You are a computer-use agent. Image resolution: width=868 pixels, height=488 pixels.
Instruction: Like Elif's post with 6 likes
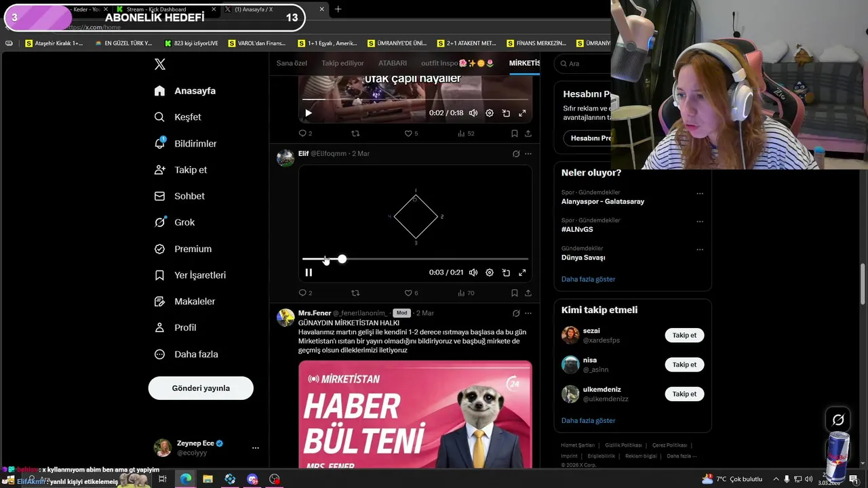pyautogui.click(x=411, y=293)
